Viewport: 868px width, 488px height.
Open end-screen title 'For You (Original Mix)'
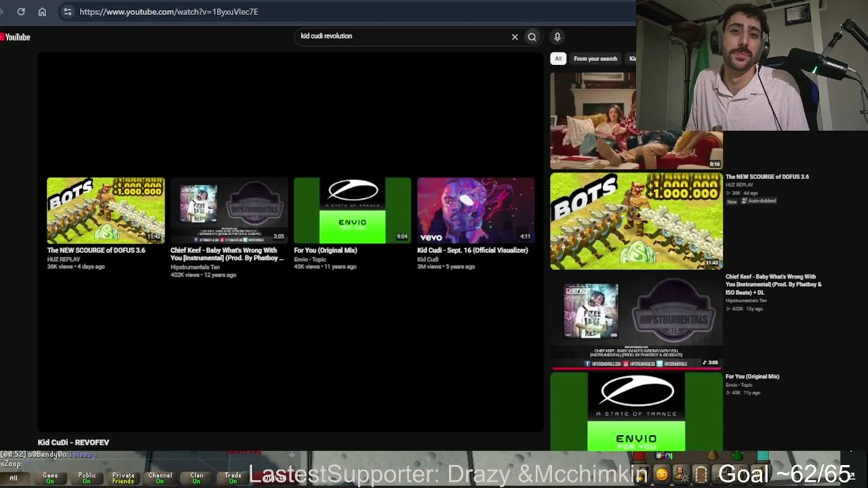tap(325, 251)
